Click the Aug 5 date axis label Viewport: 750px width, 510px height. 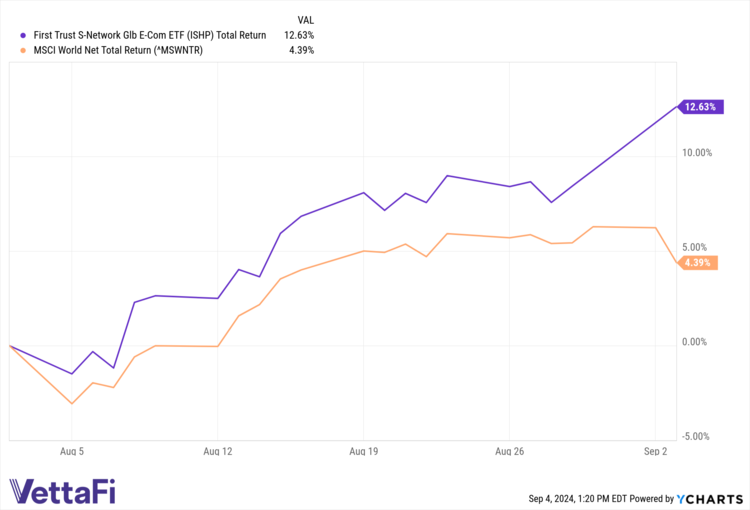coord(72,452)
